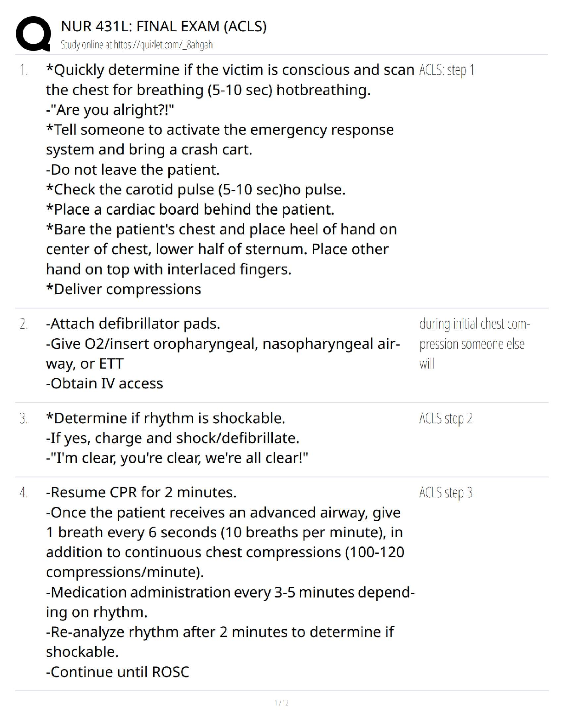
Task: Click "Determine if rhythm is shockable" line
Action: [x=166, y=418]
